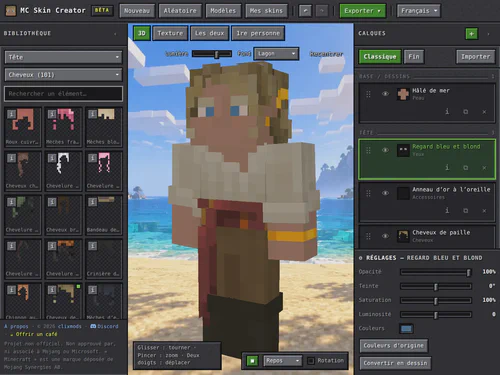500x375 pixels.
Task: Switch to the 1re personne view tab
Action: tap(258, 33)
